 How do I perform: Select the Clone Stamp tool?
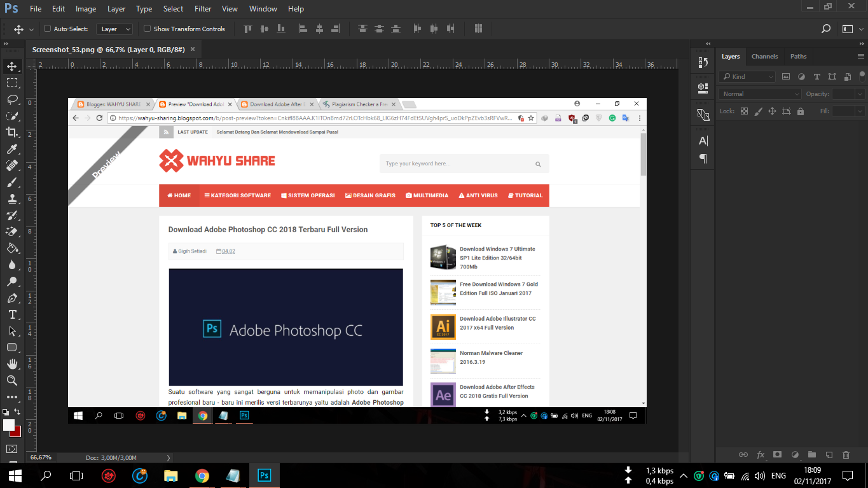coord(11,199)
